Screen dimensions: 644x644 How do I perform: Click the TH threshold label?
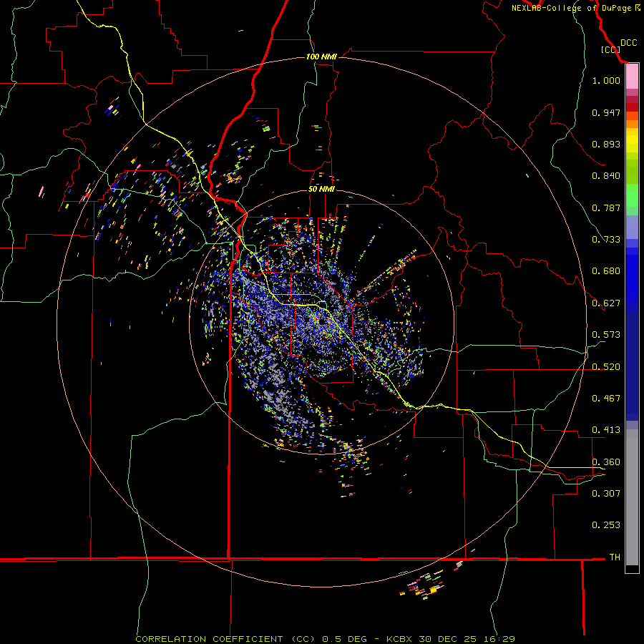pyautogui.click(x=615, y=557)
